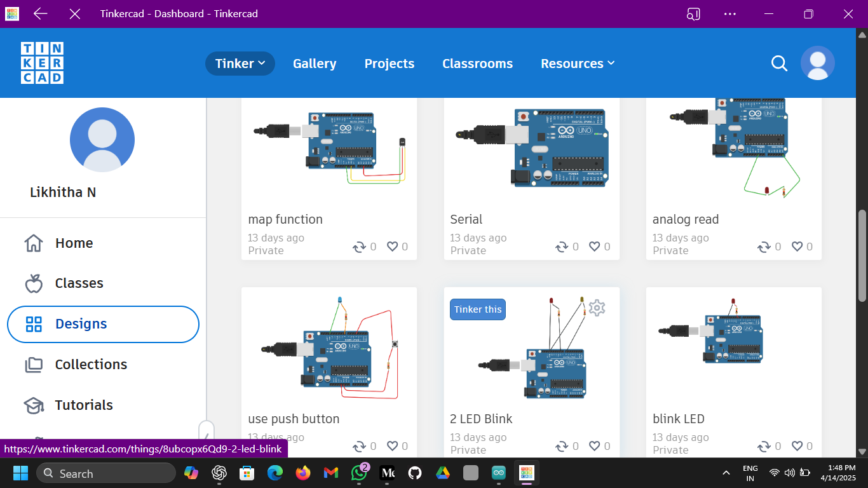This screenshot has height=488, width=868.
Task: Click the copy count icon on analog read
Action: point(764,247)
